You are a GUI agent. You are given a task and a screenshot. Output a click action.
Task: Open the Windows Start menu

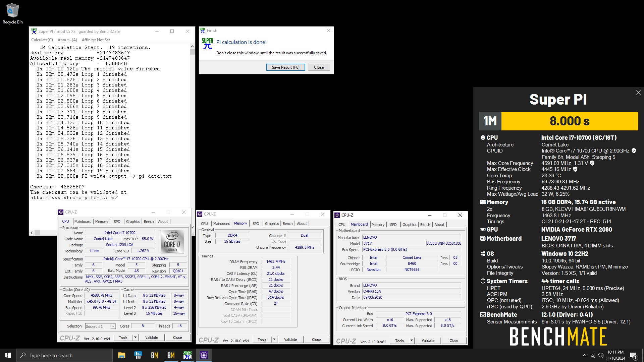8,355
